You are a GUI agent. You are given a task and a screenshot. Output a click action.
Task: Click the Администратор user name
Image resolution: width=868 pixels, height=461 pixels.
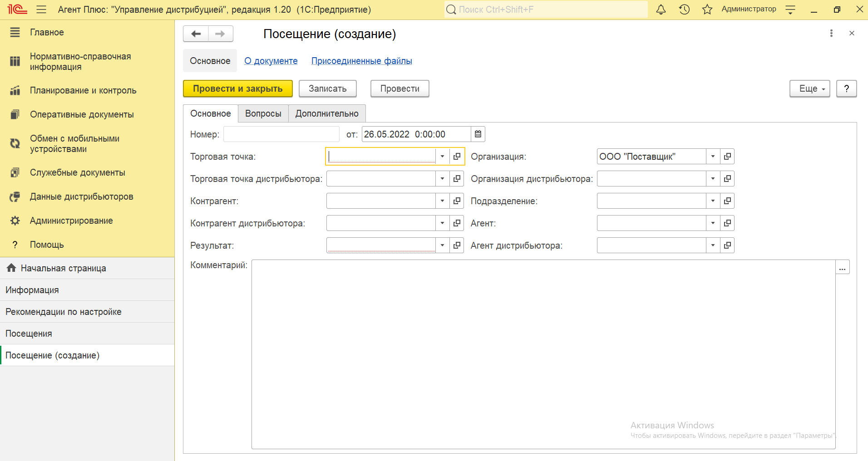(x=749, y=9)
